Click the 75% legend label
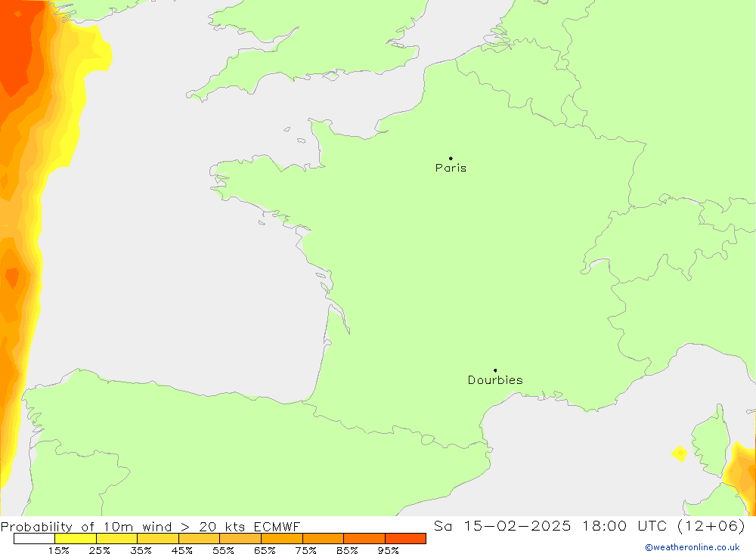Viewport: 756px width, 554px height. click(x=305, y=550)
